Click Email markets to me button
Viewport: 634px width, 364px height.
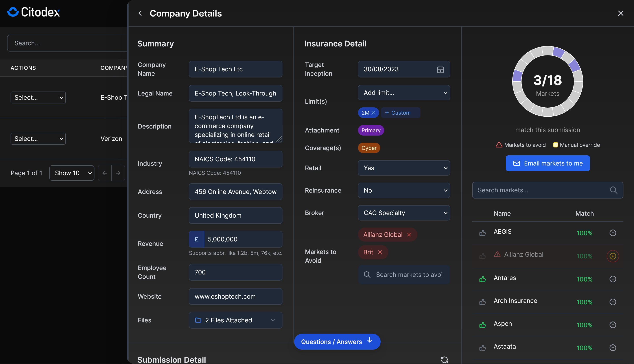tap(547, 163)
